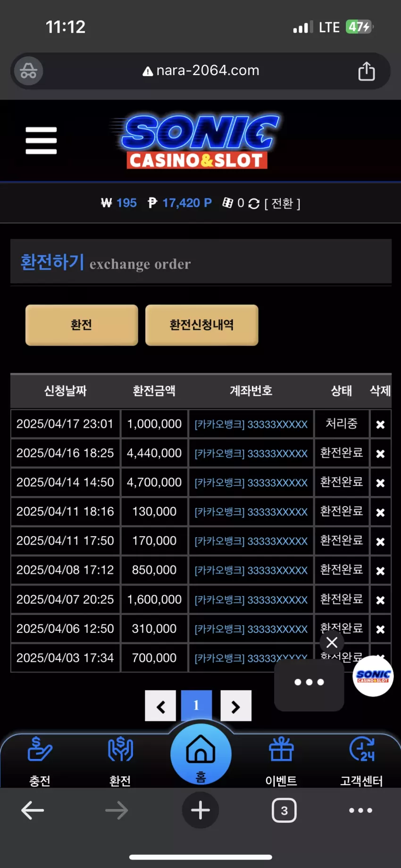401x868 pixels.
Task: Open the 충전 deposit icon
Action: tap(40, 749)
